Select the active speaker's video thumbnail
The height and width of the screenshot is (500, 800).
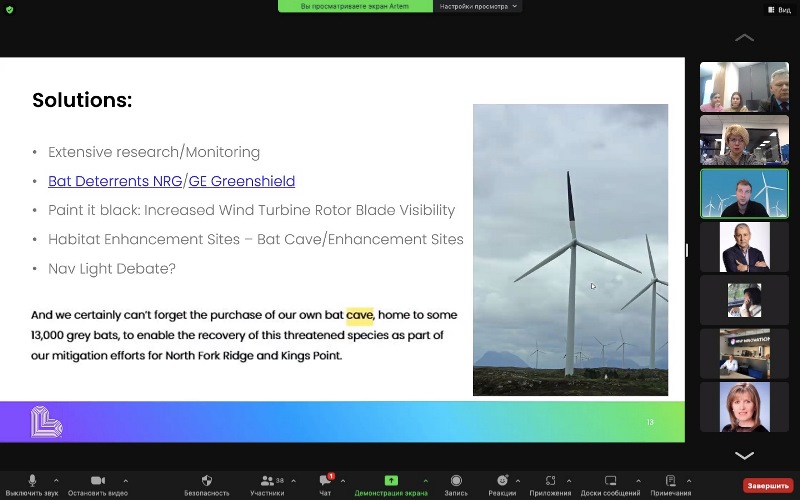coord(743,193)
